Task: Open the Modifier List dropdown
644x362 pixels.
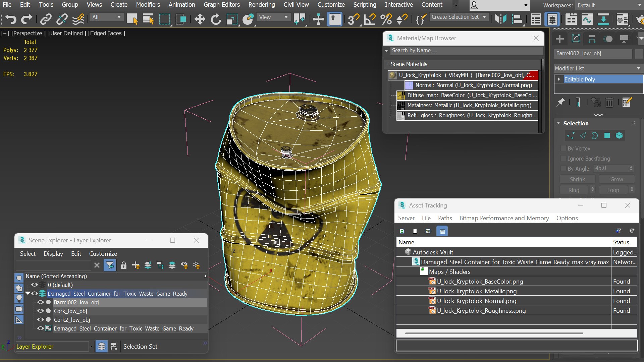Action: [598, 68]
